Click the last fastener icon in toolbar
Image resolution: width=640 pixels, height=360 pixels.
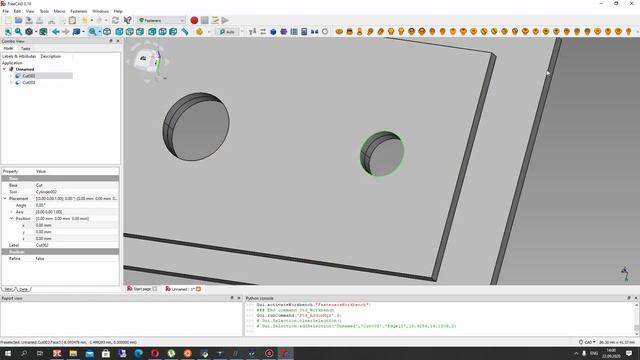(x=629, y=31)
